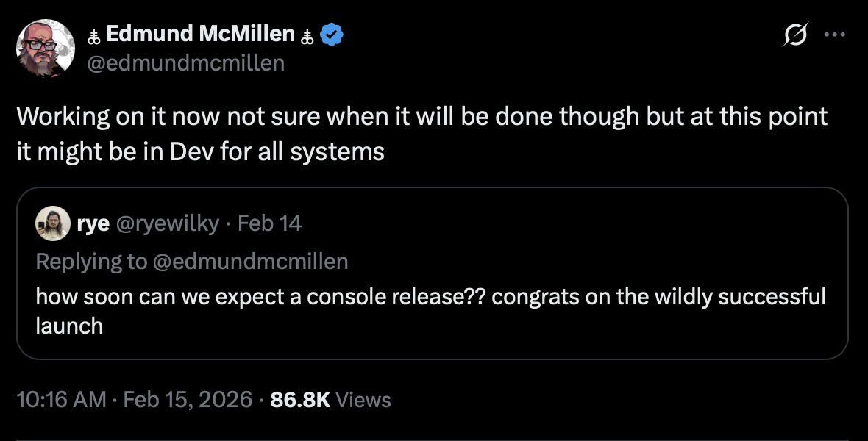View the 86.8K views count
Image resolution: width=868 pixels, height=441 pixels.
pos(300,400)
